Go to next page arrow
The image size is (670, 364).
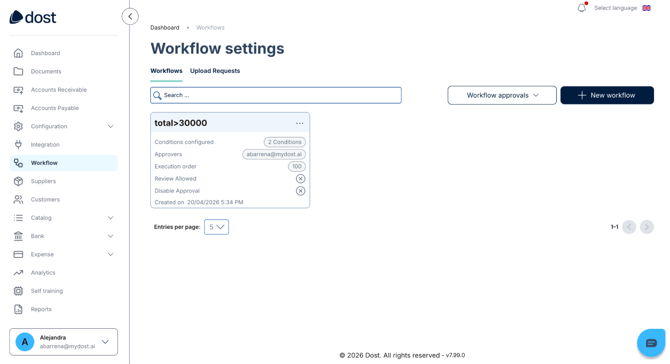[x=646, y=227]
